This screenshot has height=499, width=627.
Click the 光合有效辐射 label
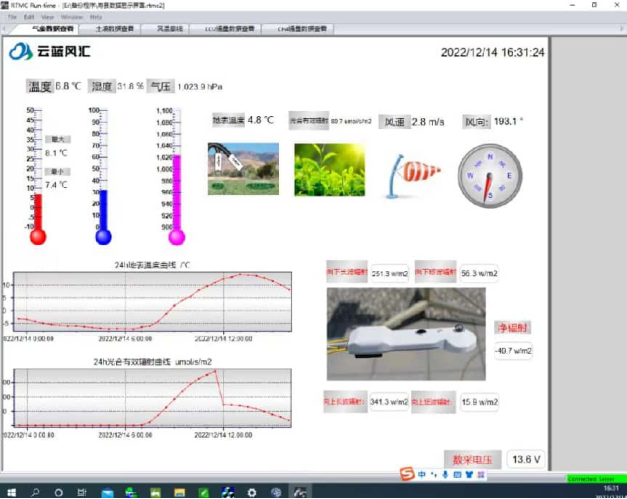point(309,120)
